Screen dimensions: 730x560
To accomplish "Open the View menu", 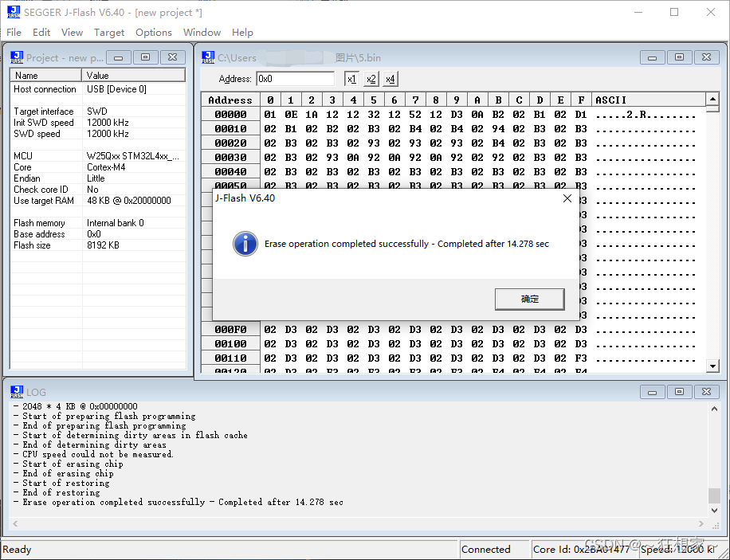I will (x=72, y=32).
